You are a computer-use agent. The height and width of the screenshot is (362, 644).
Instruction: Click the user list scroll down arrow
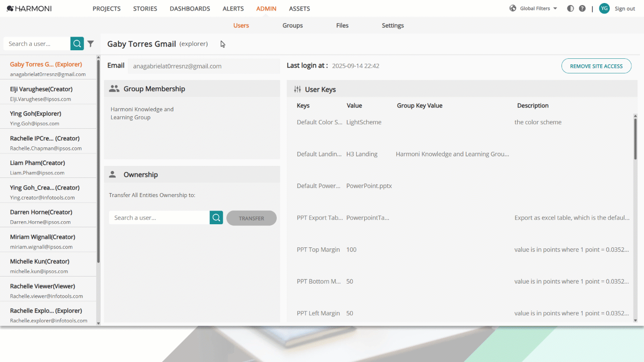[98, 323]
